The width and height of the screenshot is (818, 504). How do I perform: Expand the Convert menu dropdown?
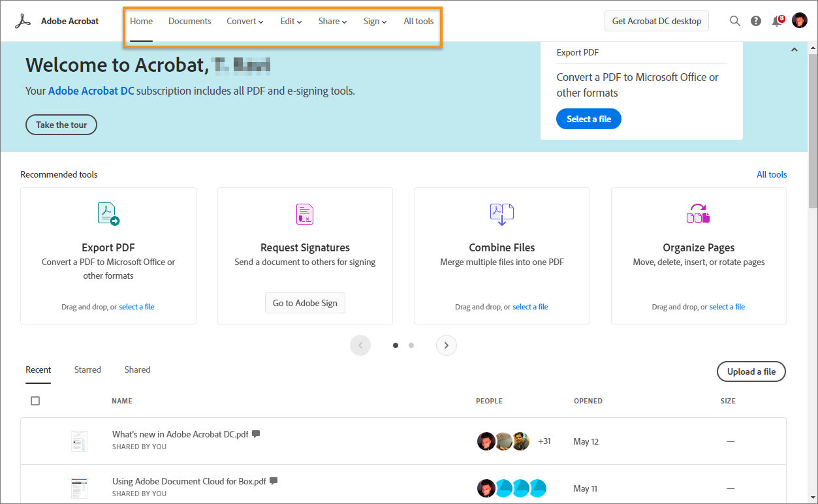click(x=245, y=22)
